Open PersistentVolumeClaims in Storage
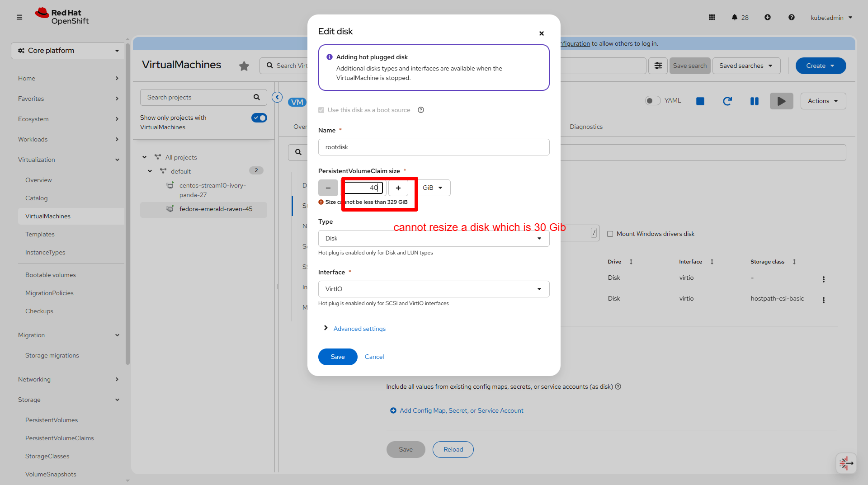 coord(60,438)
